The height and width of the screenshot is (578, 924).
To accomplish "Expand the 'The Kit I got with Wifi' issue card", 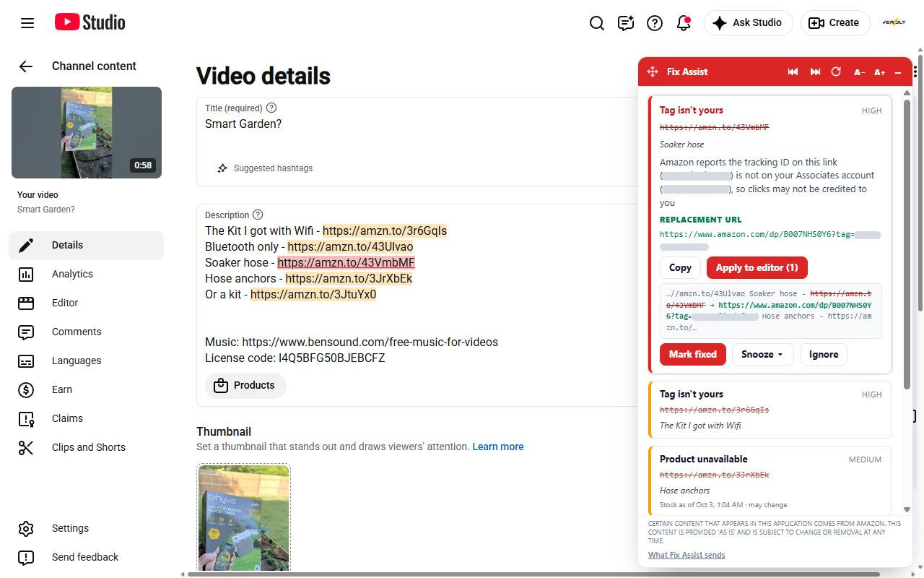I will coord(770,410).
